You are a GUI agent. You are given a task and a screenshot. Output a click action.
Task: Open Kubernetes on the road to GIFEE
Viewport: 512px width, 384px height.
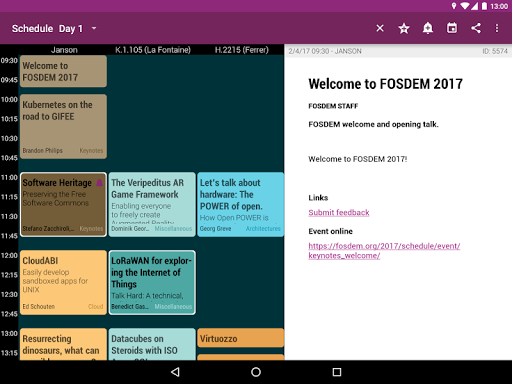tap(63, 126)
